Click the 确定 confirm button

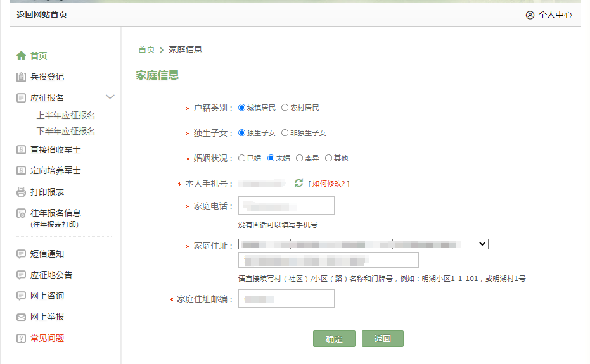[x=334, y=339]
